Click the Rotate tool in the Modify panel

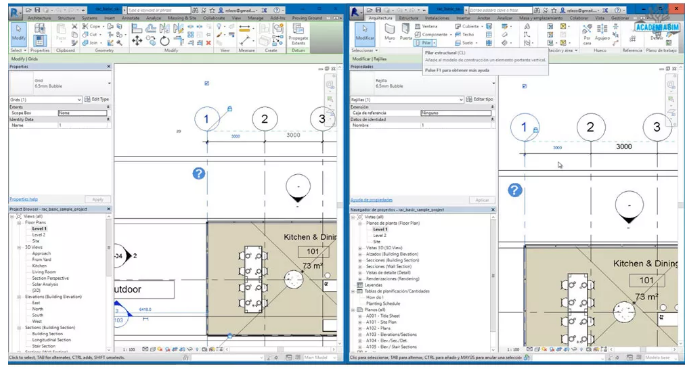(x=165, y=41)
